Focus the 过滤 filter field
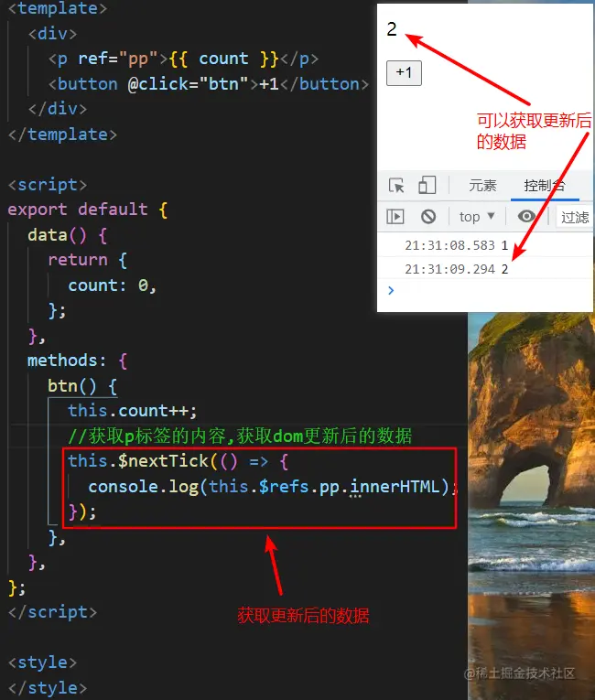 (575, 218)
